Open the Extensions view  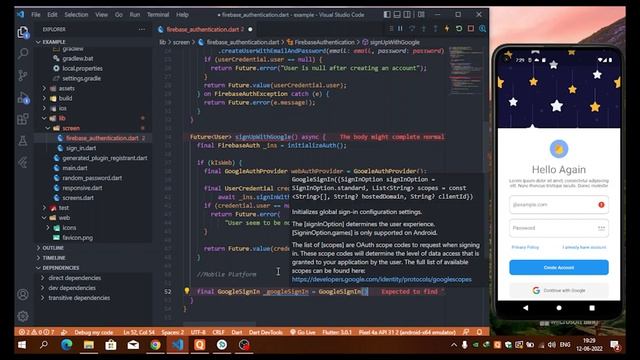tap(23, 119)
